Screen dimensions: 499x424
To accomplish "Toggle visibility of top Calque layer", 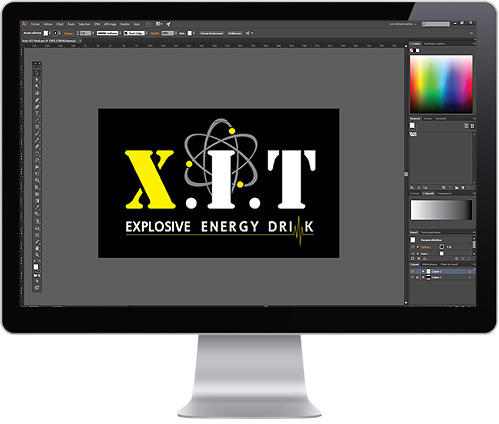I will (412, 272).
